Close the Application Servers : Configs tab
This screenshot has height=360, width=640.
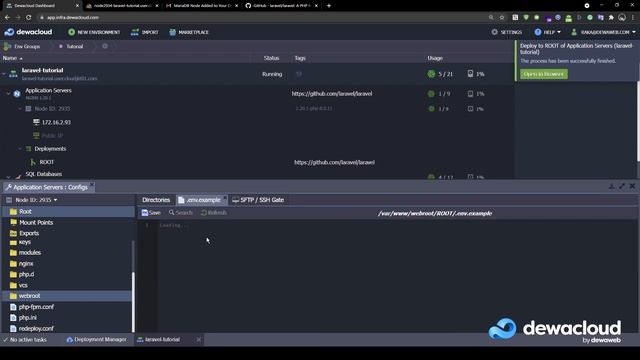coord(92,184)
